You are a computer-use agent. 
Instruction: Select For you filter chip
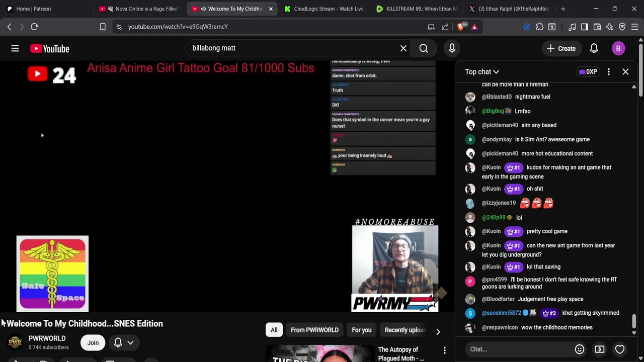[x=361, y=330]
